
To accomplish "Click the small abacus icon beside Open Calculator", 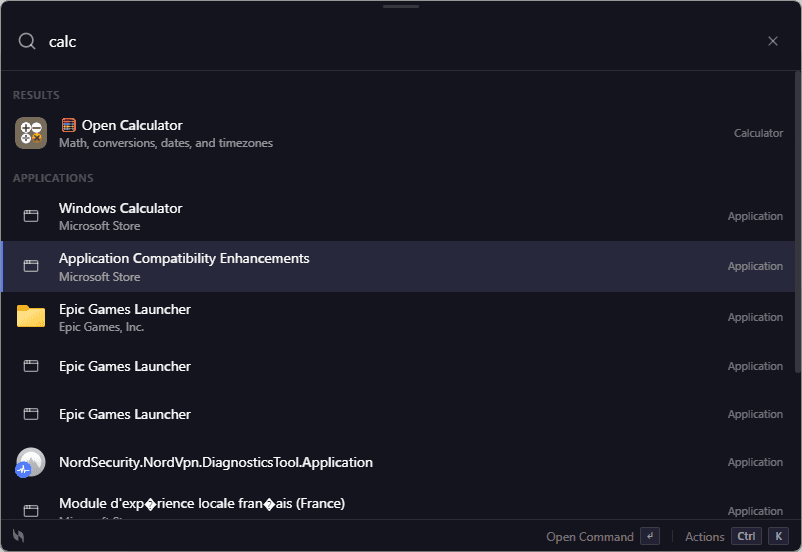I will [x=69, y=125].
